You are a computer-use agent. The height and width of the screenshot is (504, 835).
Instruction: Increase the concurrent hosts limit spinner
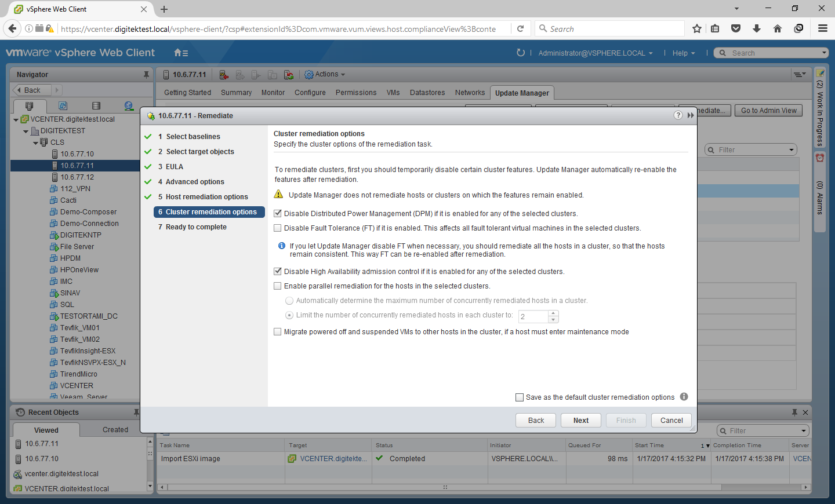click(x=553, y=313)
